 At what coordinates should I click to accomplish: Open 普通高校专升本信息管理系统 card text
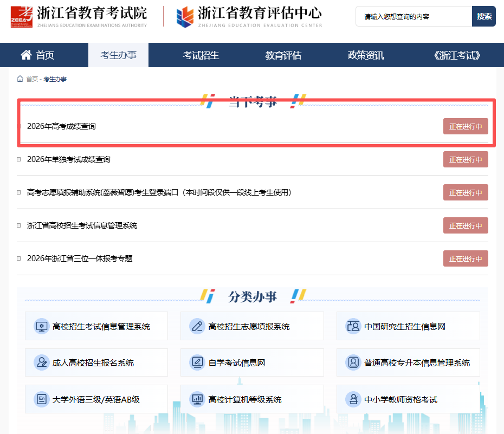tap(417, 363)
